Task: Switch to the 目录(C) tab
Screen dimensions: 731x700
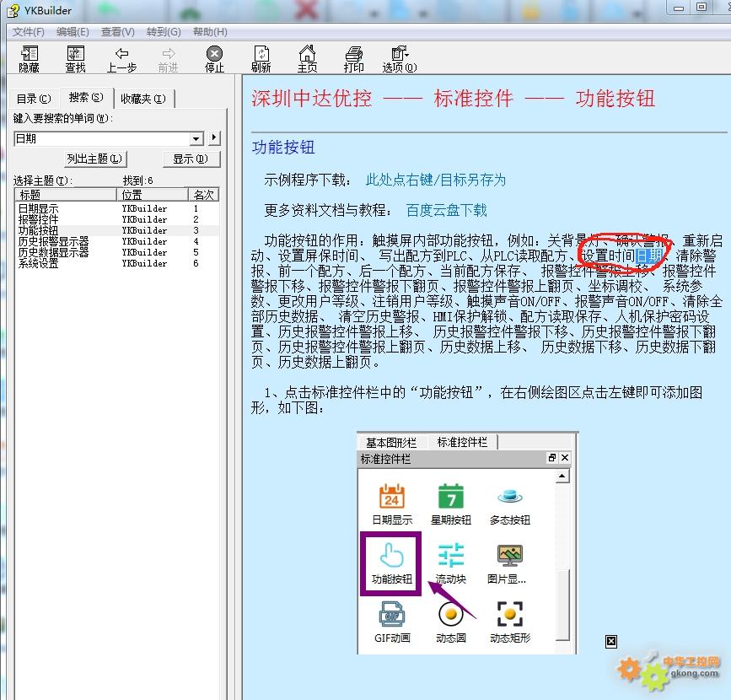Action: tap(34, 99)
